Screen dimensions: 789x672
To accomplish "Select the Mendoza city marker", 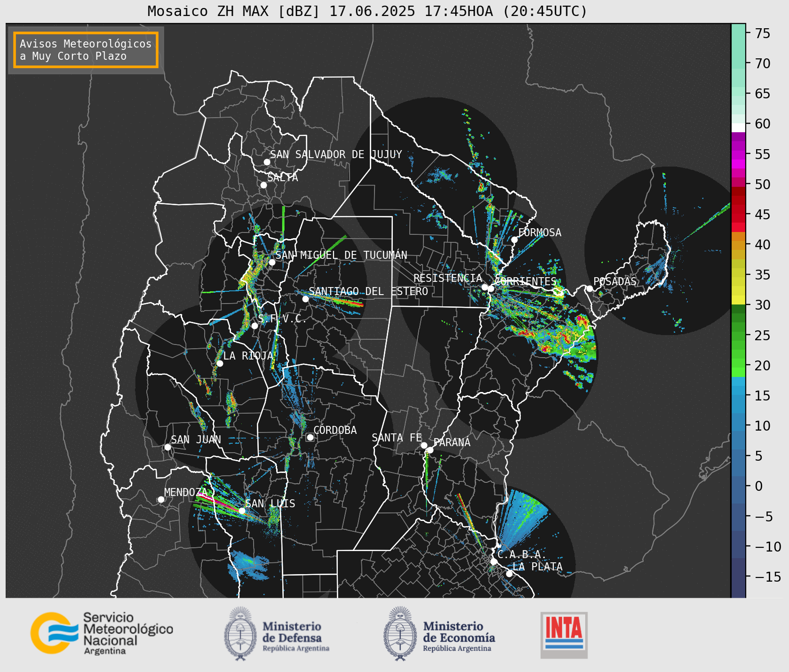I will coord(161,499).
